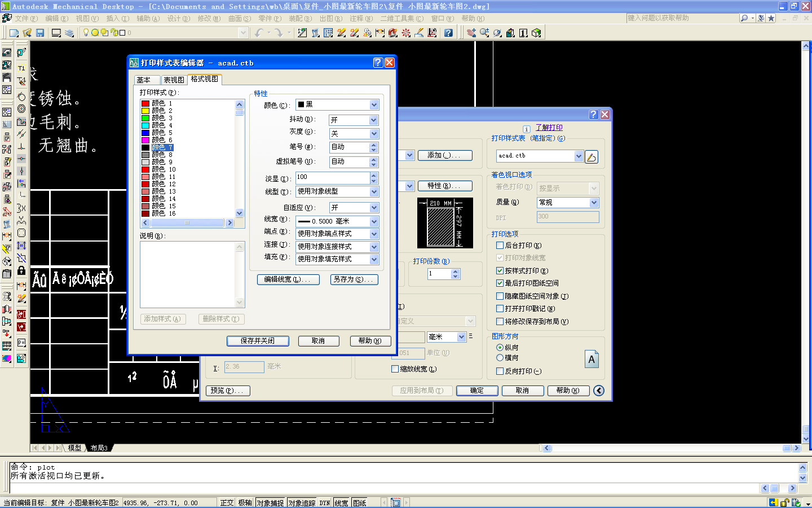Click the 保存并关闭 button
Image resolution: width=812 pixels, height=508 pixels.
coord(258,341)
